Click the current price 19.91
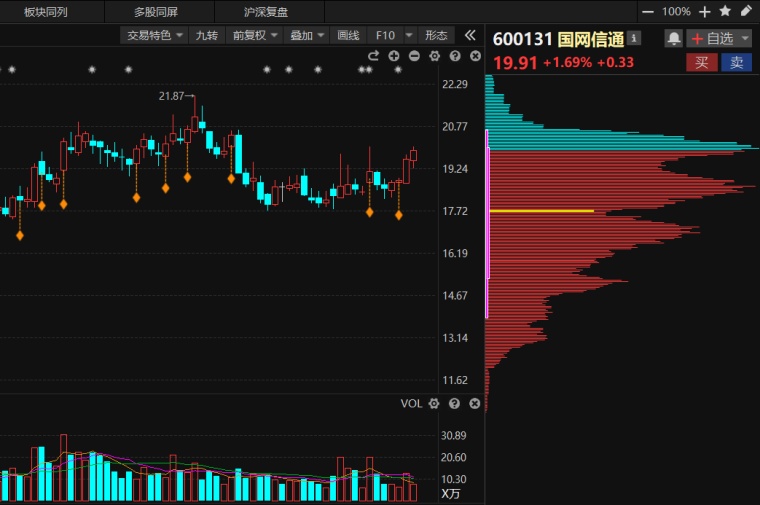The image size is (760, 505). coord(515,63)
